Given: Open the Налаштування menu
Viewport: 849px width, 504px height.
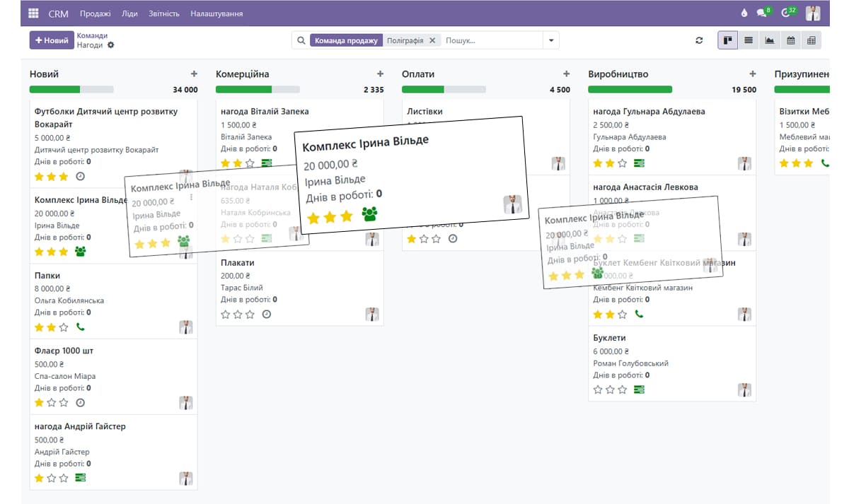Looking at the screenshot, I should pyautogui.click(x=216, y=13).
